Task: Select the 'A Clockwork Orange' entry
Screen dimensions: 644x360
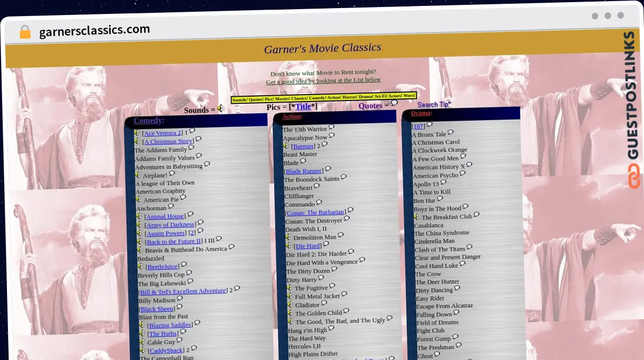Action: coord(440,150)
